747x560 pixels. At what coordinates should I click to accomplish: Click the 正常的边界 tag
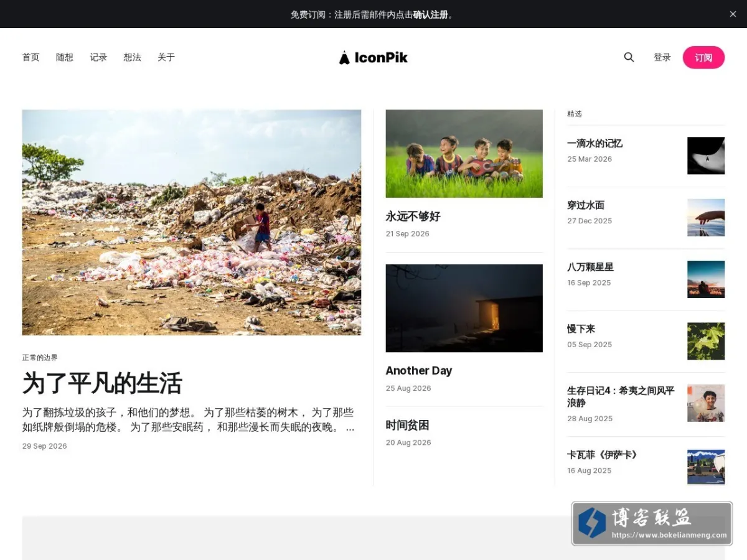pos(40,358)
